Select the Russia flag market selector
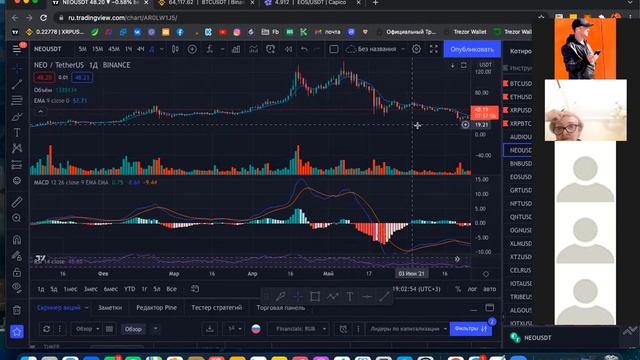The width and height of the screenshot is (640, 360). tap(256, 329)
